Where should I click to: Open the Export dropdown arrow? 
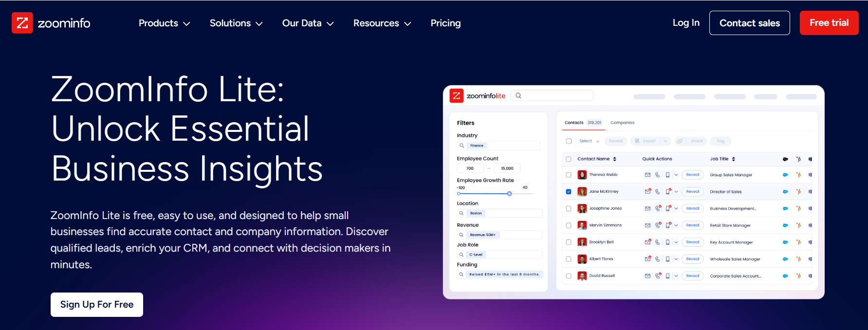click(x=666, y=141)
